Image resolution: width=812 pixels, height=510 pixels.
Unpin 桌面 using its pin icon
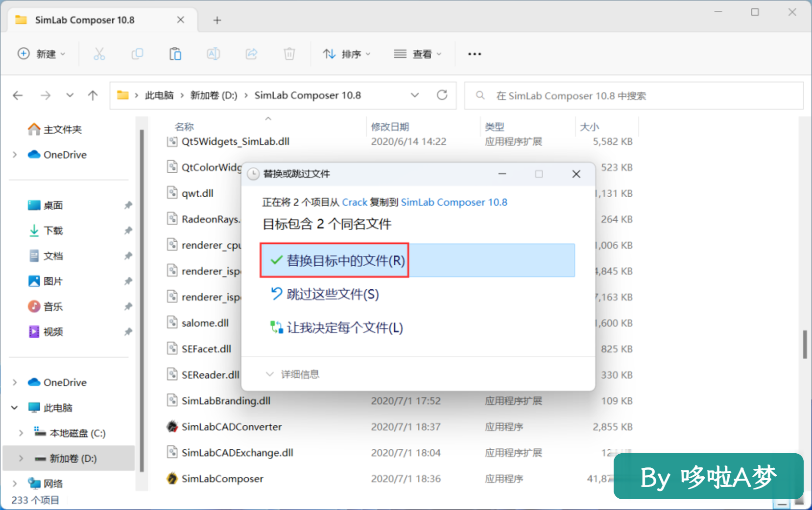pyautogui.click(x=128, y=205)
